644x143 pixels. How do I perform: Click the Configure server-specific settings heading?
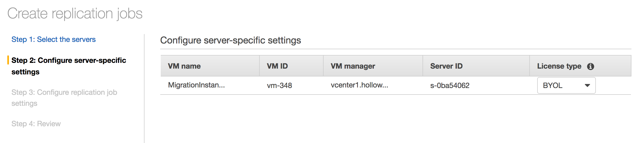coord(230,40)
